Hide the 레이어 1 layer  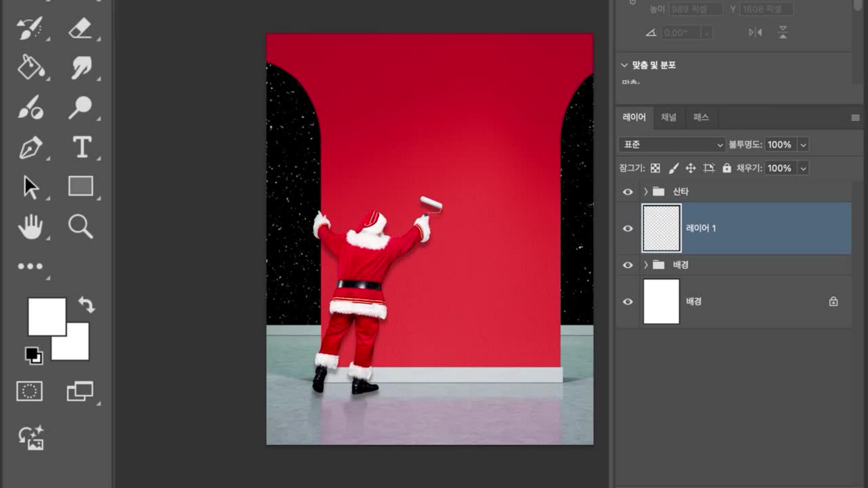click(627, 228)
